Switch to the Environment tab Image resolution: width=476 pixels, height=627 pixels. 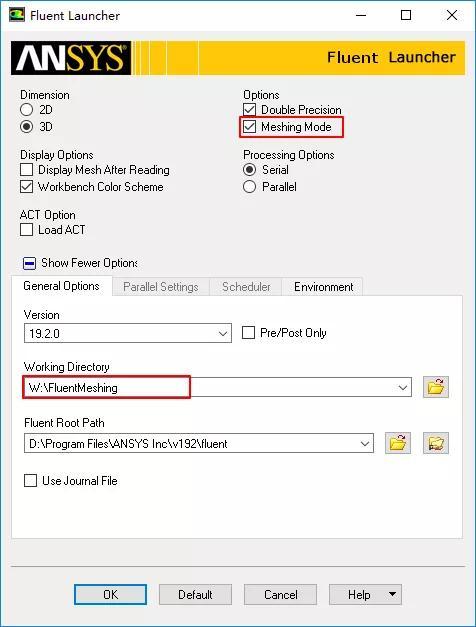pyautogui.click(x=323, y=287)
